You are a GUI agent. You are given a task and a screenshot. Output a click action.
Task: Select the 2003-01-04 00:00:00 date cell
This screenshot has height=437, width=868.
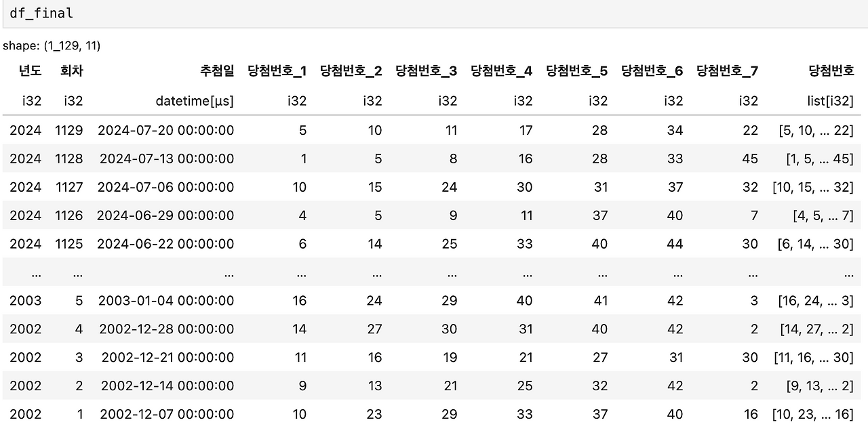[166, 301]
